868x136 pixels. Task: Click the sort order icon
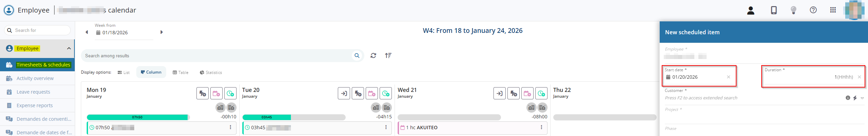coord(388,56)
